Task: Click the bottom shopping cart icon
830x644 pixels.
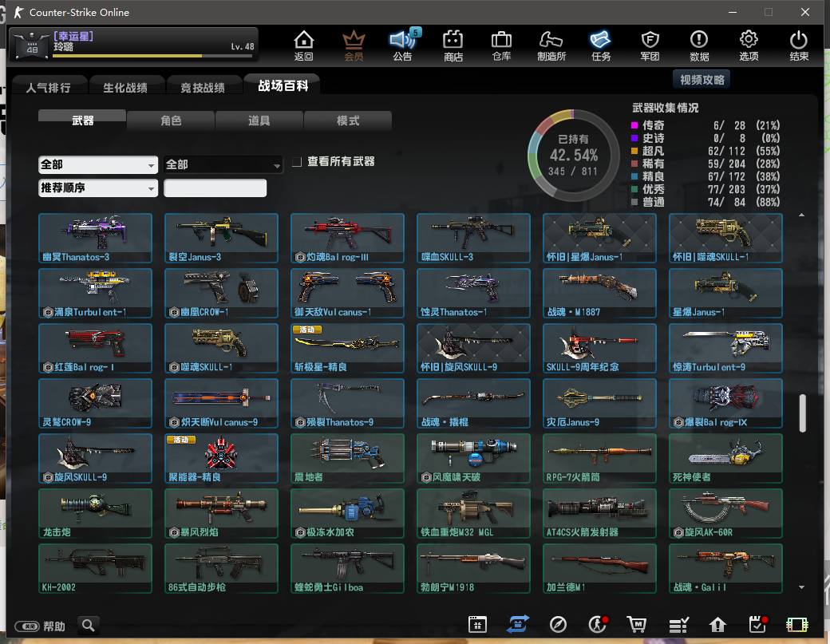Action: pos(636,624)
